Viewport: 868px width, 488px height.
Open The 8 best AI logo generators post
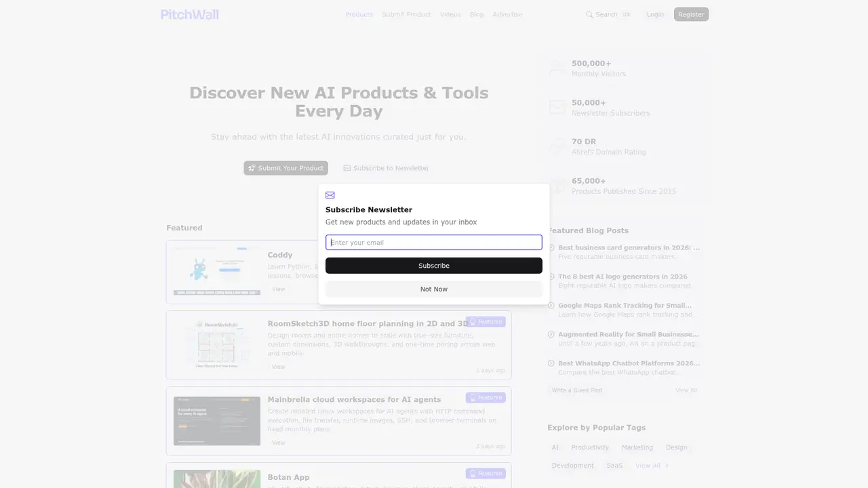623,277
